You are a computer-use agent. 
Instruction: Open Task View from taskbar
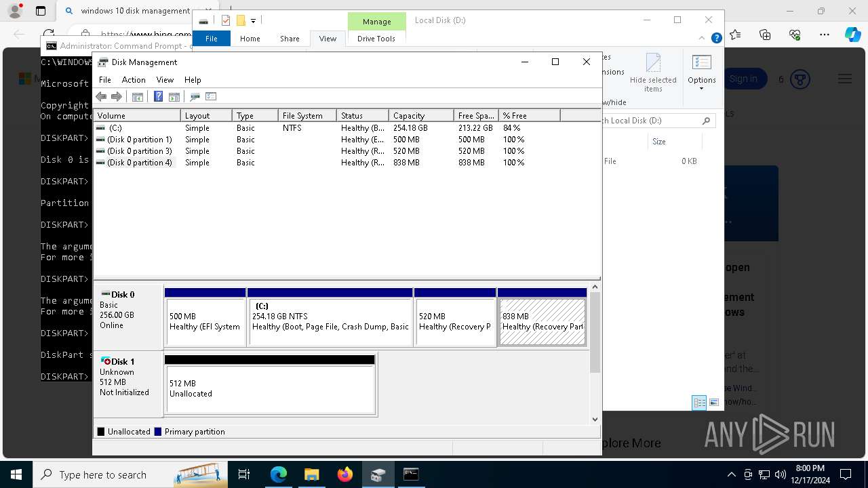coord(244,474)
